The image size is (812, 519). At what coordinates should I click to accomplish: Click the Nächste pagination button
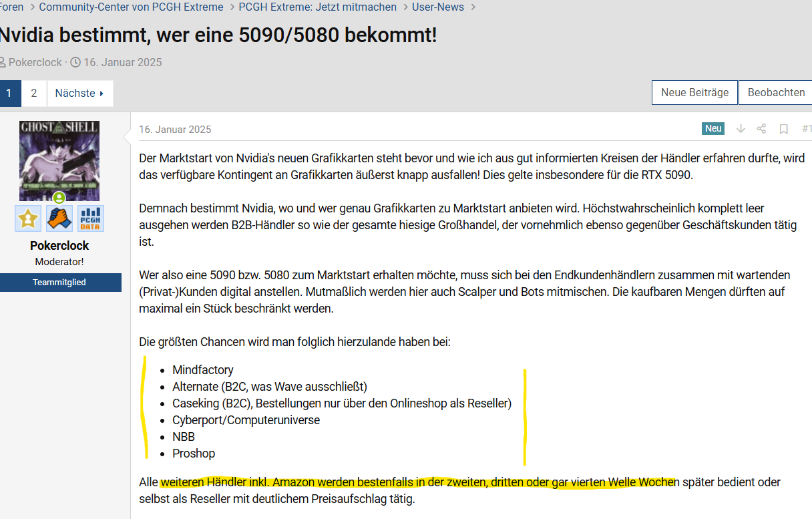pyautogui.click(x=79, y=93)
